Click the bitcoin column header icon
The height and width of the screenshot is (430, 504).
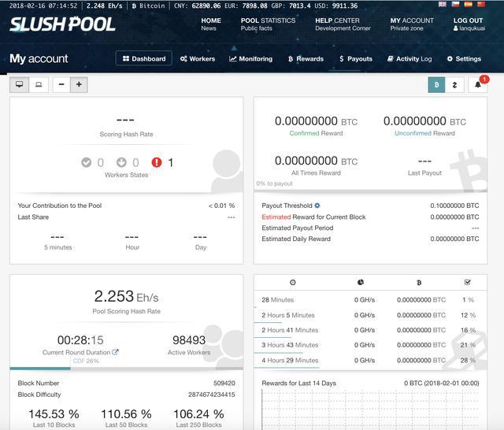pos(418,282)
